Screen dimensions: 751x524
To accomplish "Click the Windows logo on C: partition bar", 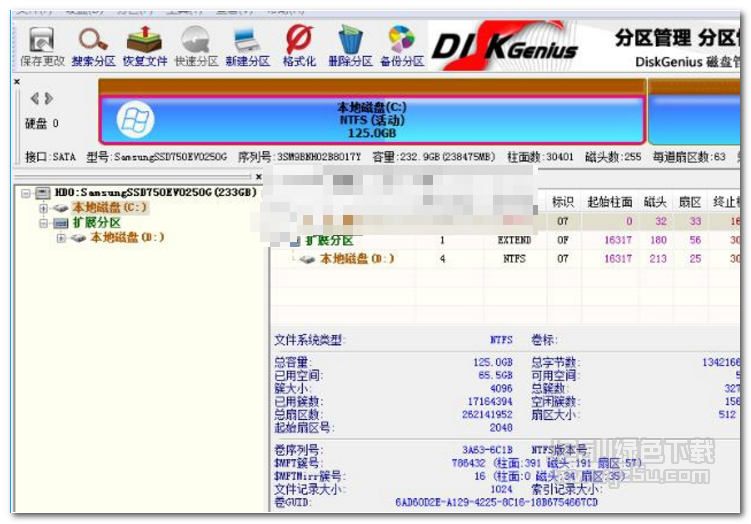I will pos(136,120).
